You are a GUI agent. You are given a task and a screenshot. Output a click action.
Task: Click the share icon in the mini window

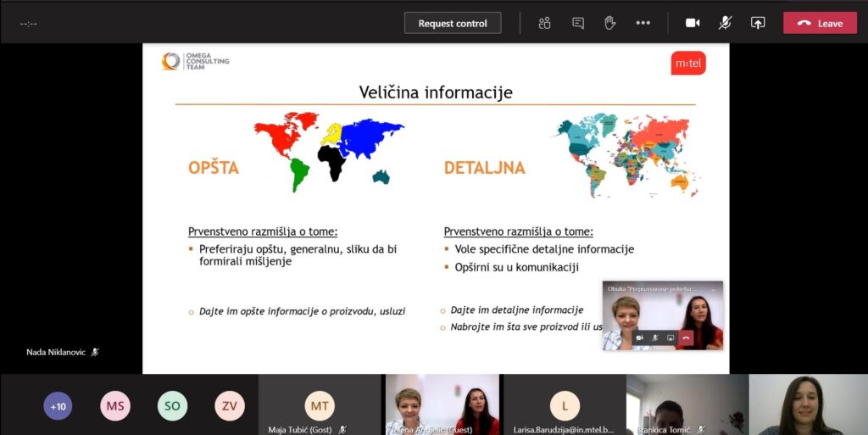point(670,337)
